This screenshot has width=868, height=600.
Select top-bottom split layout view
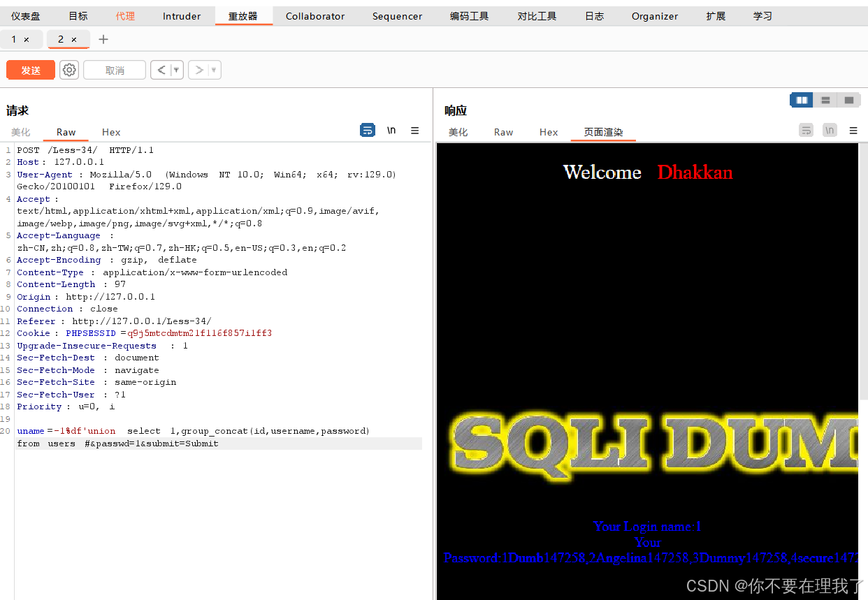point(825,101)
